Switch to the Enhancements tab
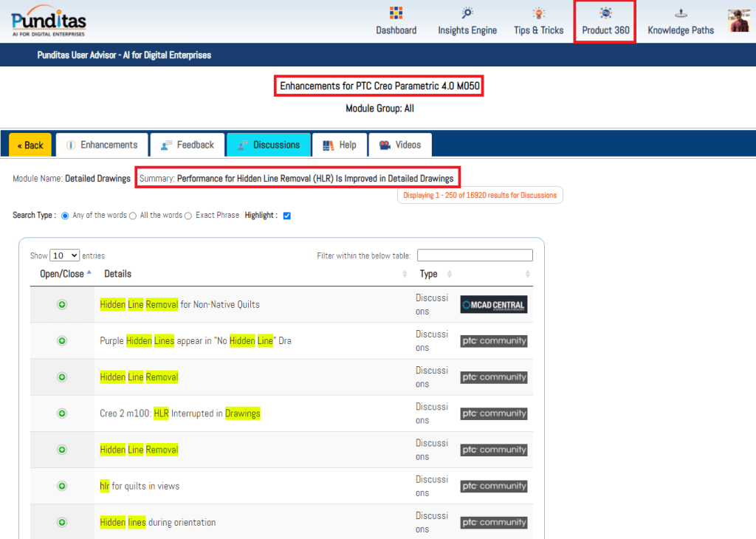 (101, 145)
